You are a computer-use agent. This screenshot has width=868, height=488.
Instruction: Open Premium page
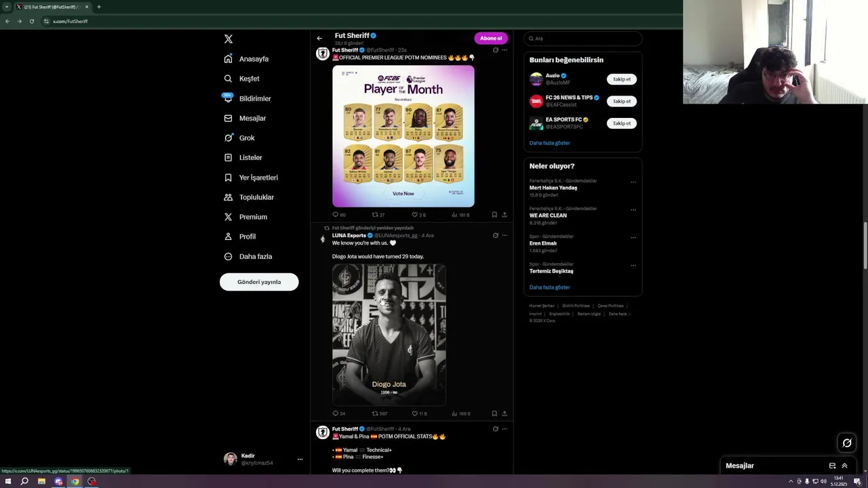point(245,217)
